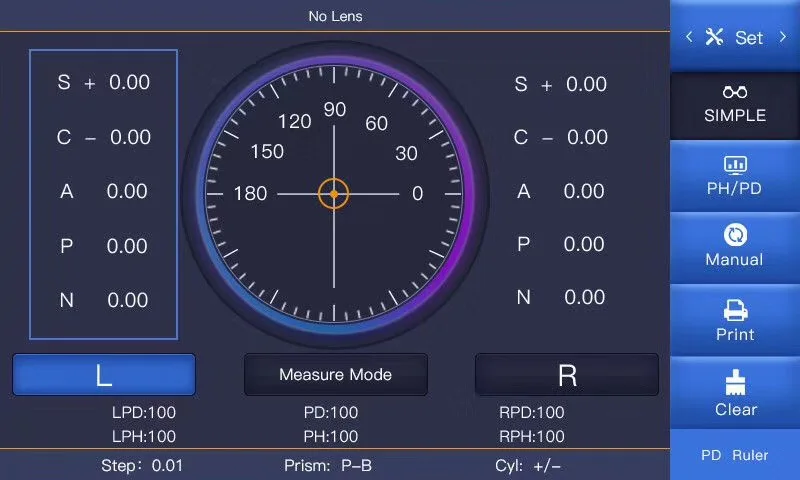This screenshot has height=480, width=800.
Task: Click the wrench-and-screwdriver Set icon
Action: tap(714, 37)
